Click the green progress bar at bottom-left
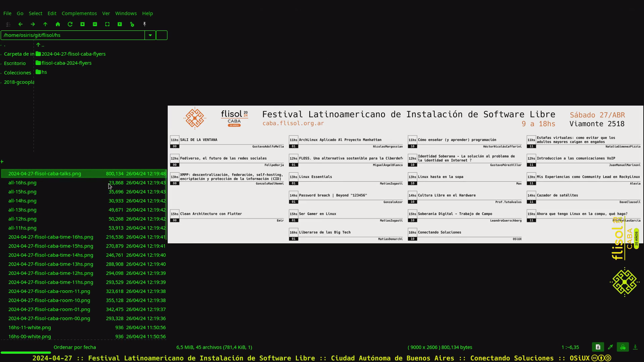Viewport: 644px width, 362px height. (25, 353)
